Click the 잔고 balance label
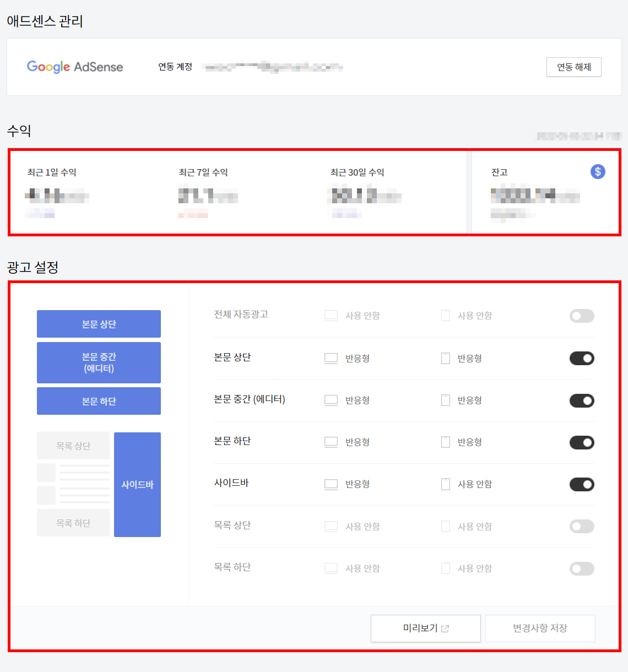Image resolution: width=628 pixels, height=672 pixels. [x=499, y=172]
